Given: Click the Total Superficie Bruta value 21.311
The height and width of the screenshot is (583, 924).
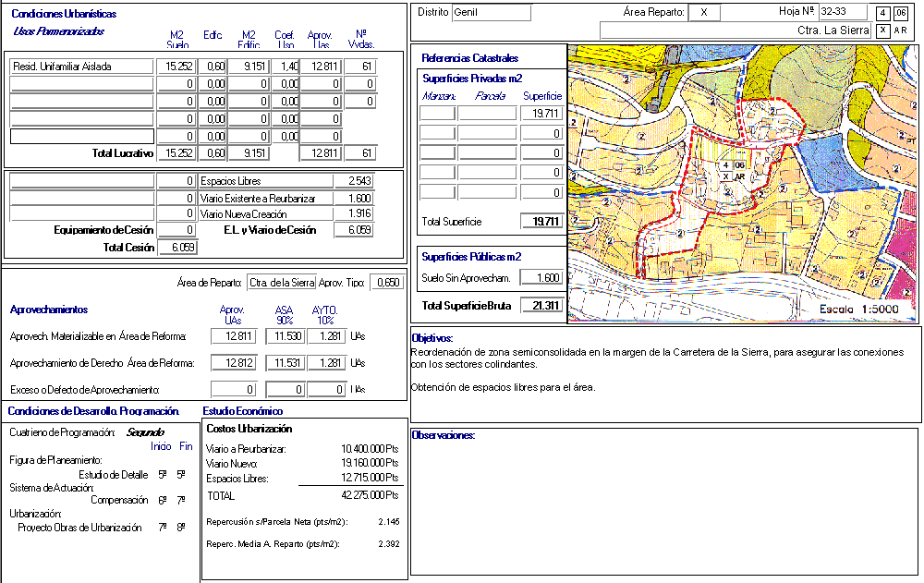Looking at the screenshot, I should click(x=541, y=306).
